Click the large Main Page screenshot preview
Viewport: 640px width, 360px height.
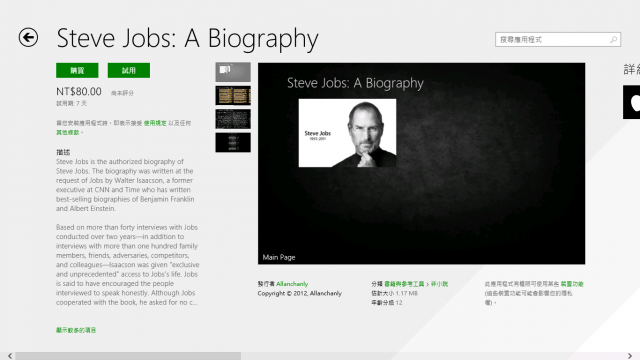(x=421, y=163)
